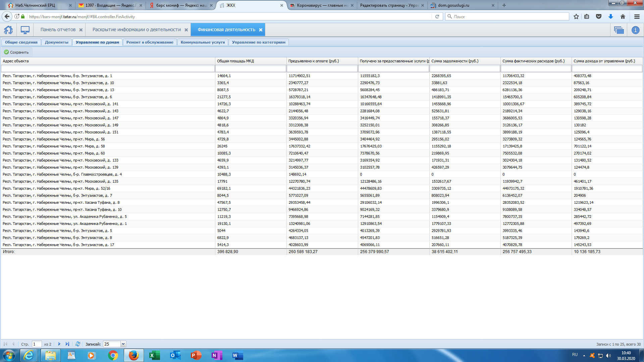Viewport: 644px width, 362px height.
Task: Click browser back arrow button
Action: pyautogui.click(x=7, y=16)
